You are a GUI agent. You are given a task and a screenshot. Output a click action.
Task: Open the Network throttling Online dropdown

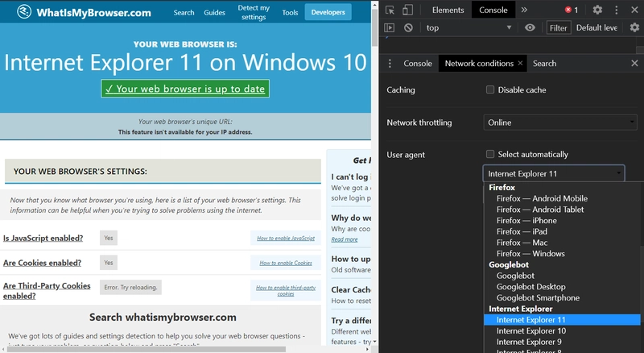[560, 123]
